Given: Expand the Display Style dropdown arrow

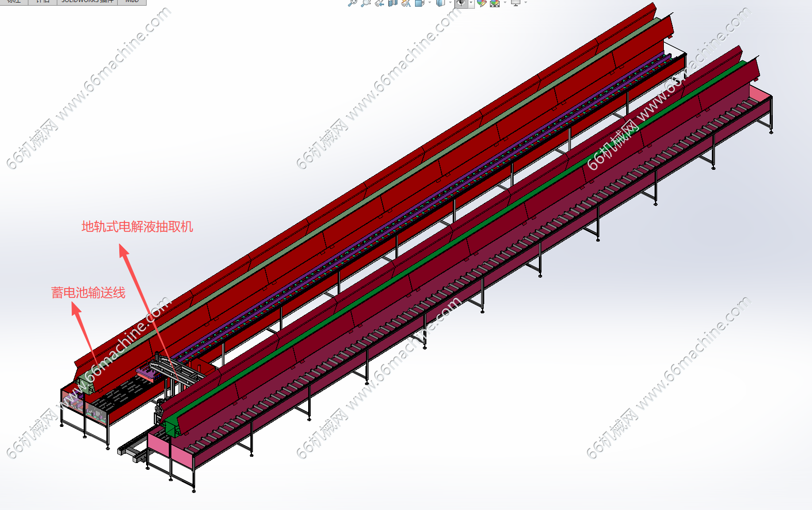Looking at the screenshot, I should pos(450,3).
